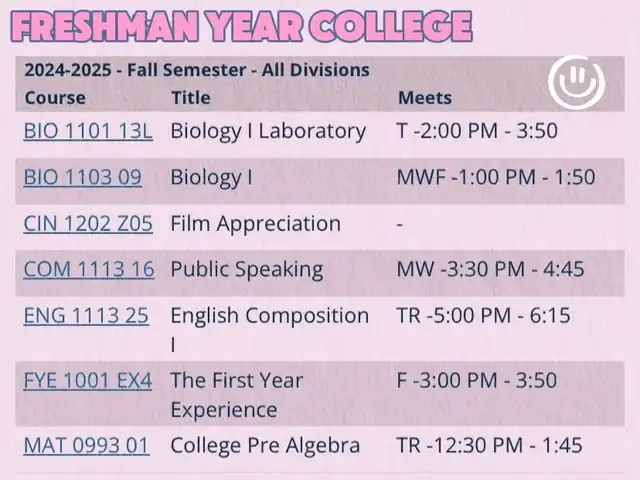Click the College Pre Algebra title

265,446
